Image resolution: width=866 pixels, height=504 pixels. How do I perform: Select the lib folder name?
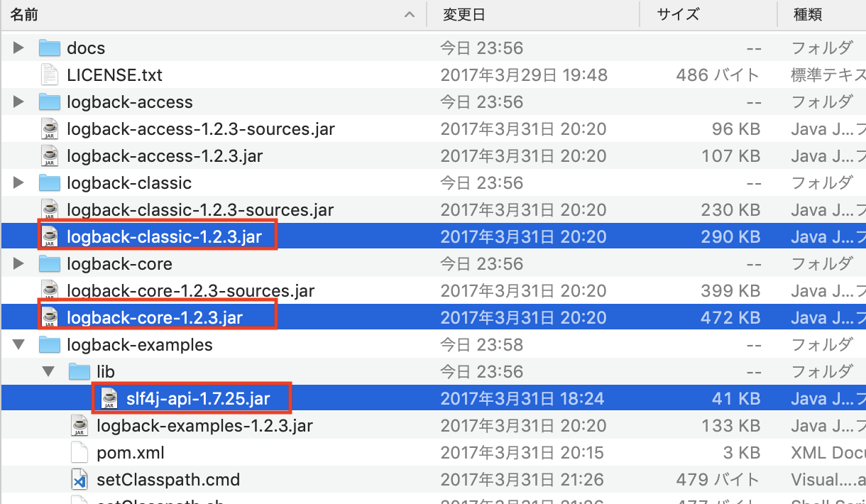point(106,372)
